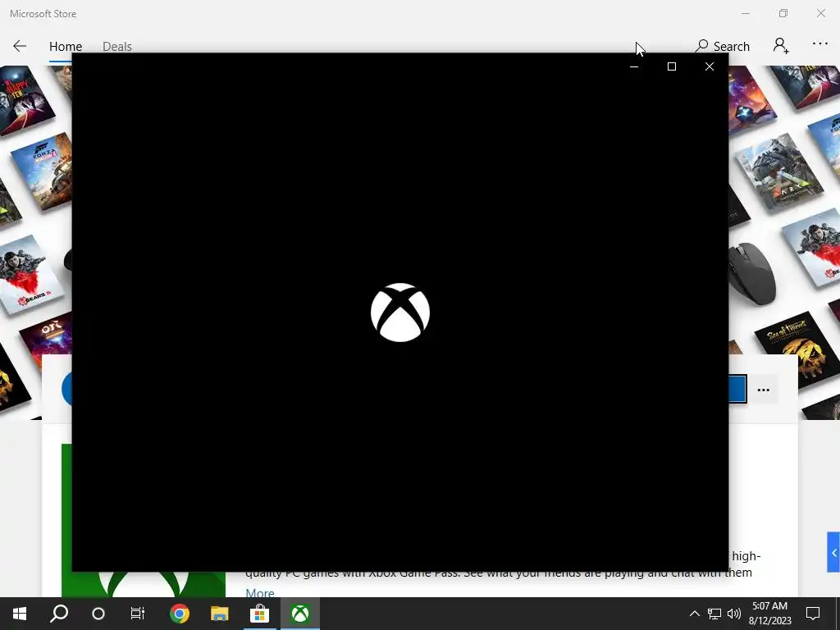
Task: Minimize the Xbox splash window
Action: click(x=634, y=66)
